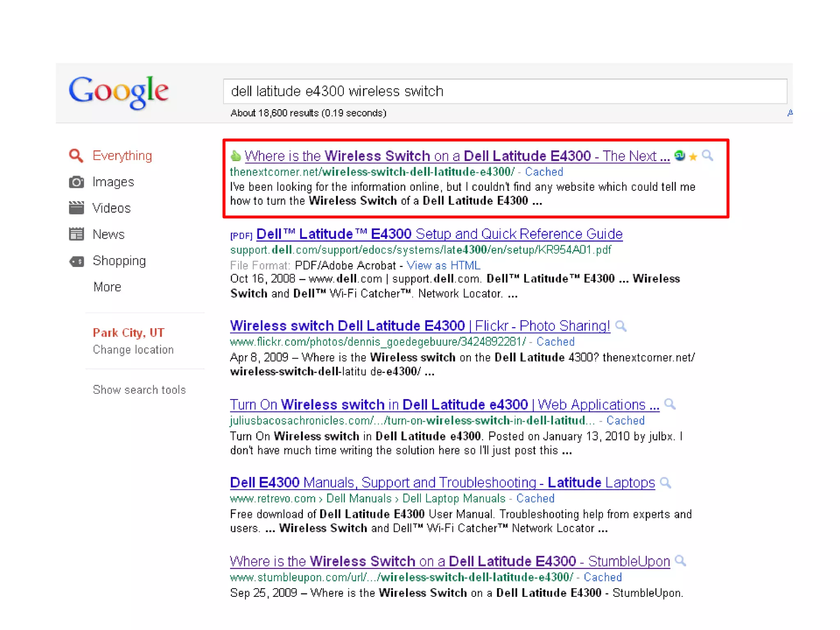Switch to News results

point(108,235)
